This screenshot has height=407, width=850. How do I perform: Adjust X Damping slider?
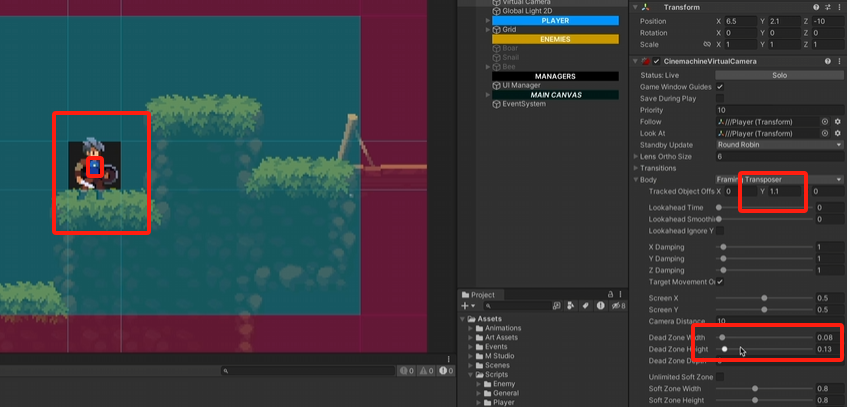click(x=764, y=247)
